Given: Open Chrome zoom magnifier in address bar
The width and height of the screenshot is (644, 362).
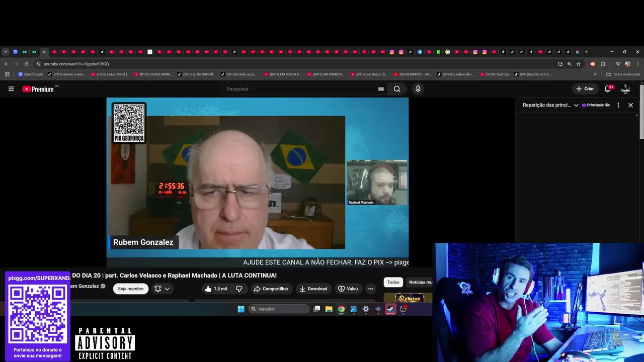Looking at the screenshot, I should pos(569,64).
